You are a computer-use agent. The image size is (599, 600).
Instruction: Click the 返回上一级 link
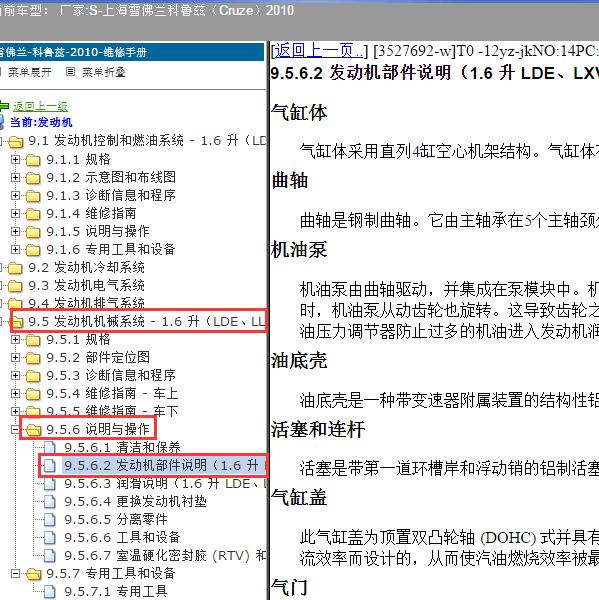click(40, 106)
